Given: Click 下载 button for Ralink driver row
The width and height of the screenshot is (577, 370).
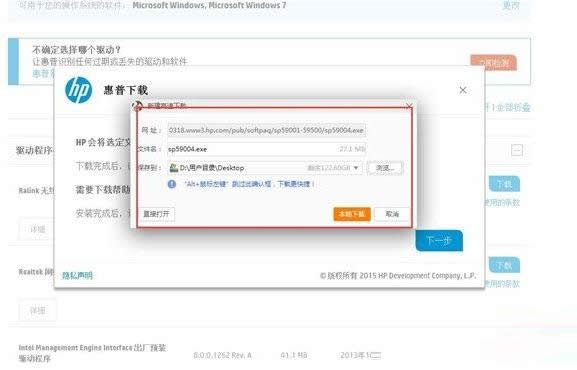Looking at the screenshot, I should click(x=504, y=184).
